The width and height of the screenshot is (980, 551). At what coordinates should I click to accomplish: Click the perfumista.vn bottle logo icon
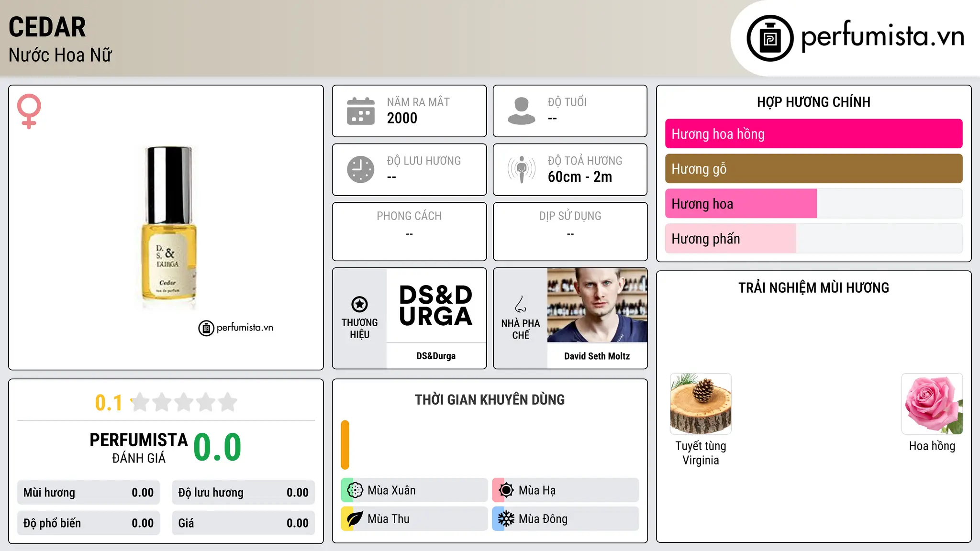[x=770, y=38]
